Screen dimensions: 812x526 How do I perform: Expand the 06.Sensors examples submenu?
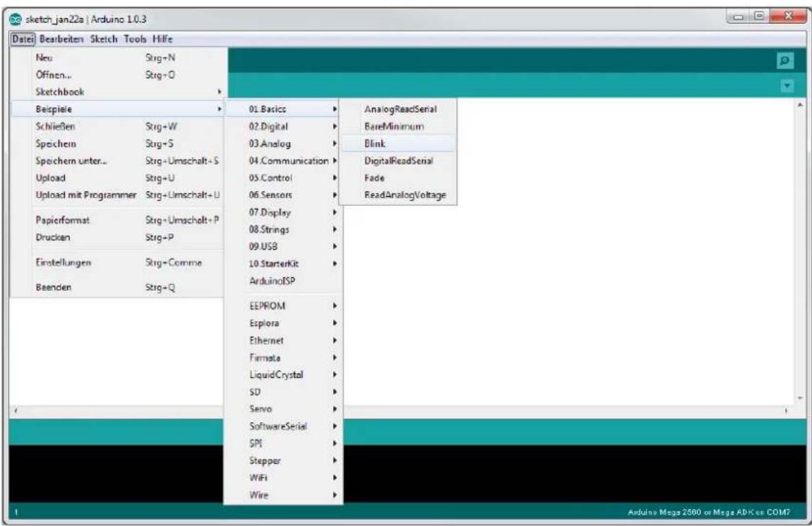click(x=283, y=195)
